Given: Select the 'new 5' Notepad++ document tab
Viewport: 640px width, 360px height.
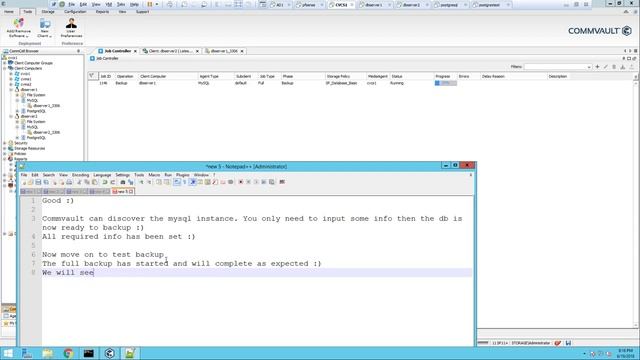Looking at the screenshot, I should [123, 191].
